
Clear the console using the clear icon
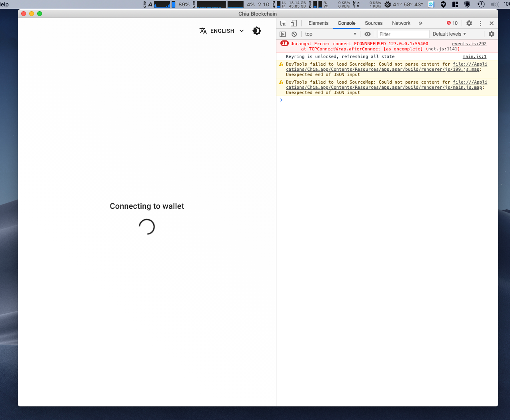[x=294, y=34]
